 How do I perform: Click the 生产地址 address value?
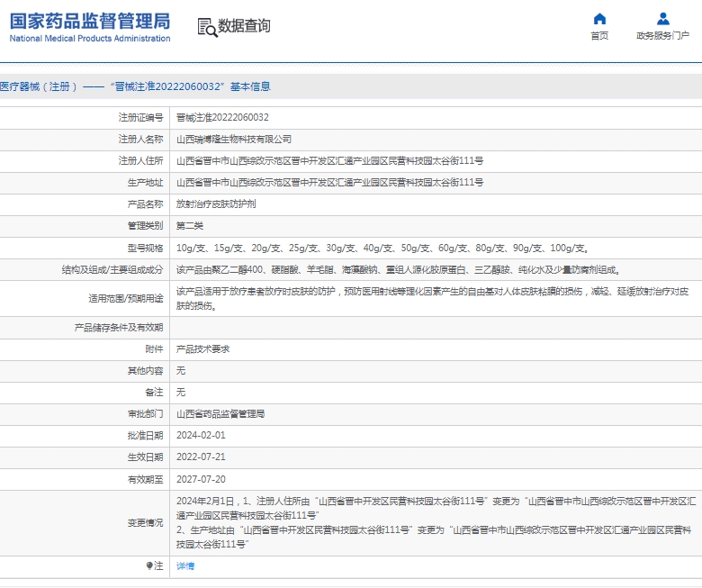click(x=329, y=182)
